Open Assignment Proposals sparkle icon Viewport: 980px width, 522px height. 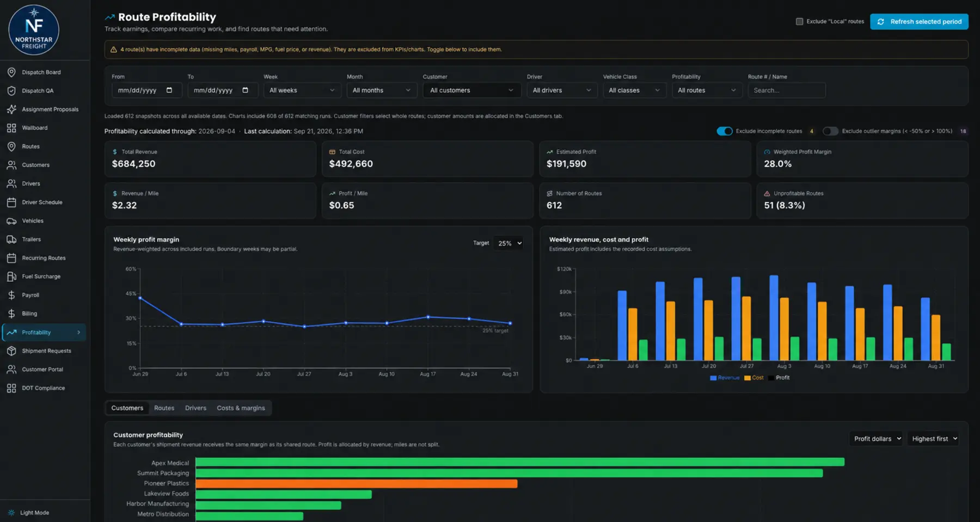click(11, 109)
